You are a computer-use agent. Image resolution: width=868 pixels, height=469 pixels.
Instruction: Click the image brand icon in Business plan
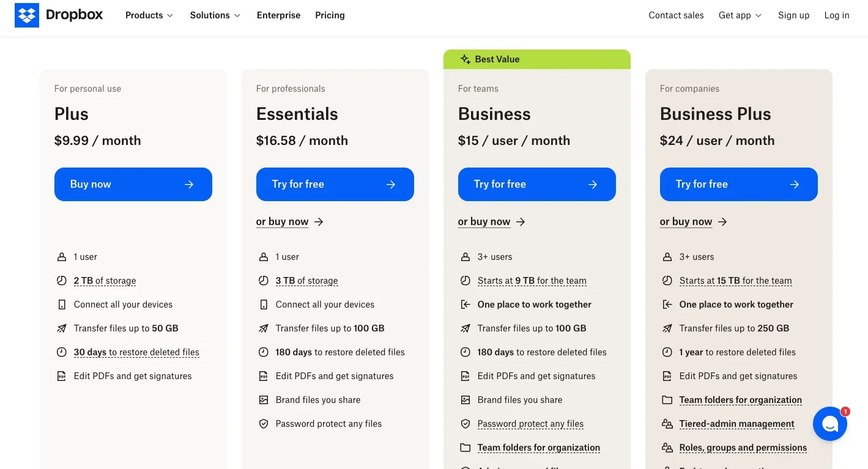point(465,400)
